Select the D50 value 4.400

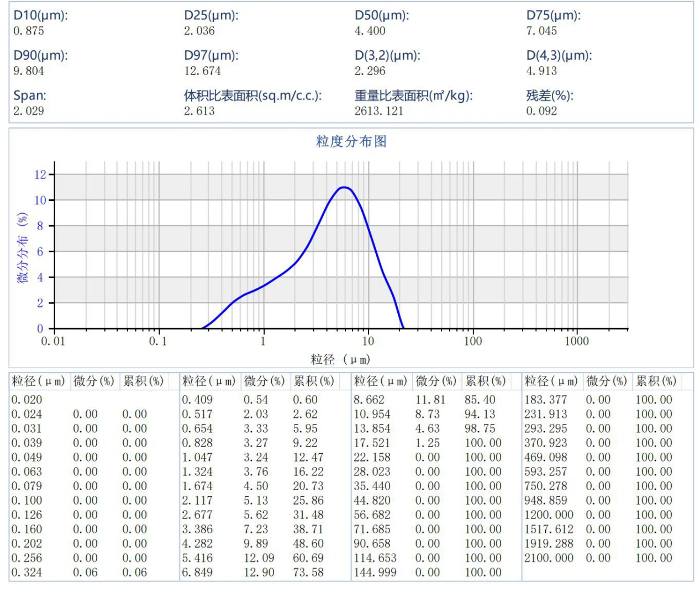tap(370, 31)
